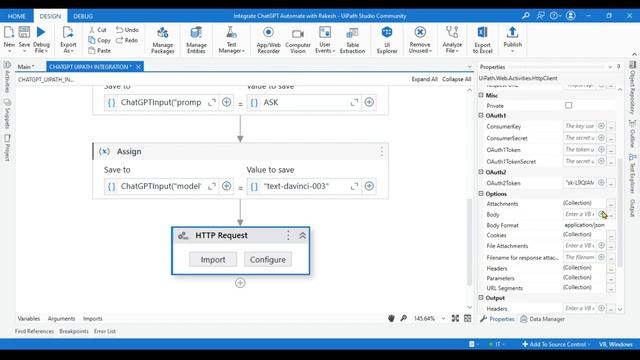The height and width of the screenshot is (360, 640).
Task: Start Table Extraction
Action: tap(352, 40)
